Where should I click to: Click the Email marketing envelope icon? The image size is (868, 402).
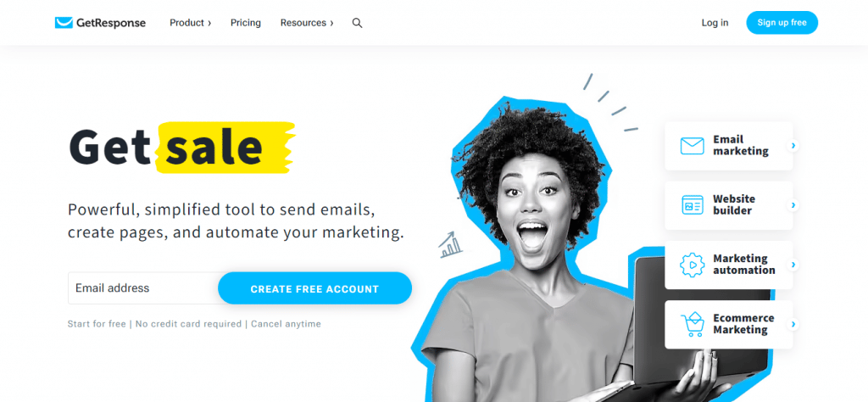click(692, 146)
